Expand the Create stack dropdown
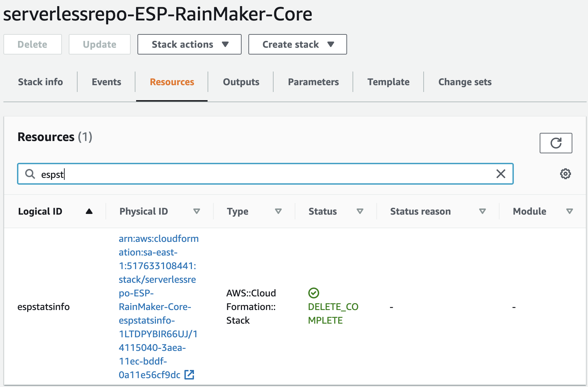This screenshot has height=387, width=588. (298, 44)
